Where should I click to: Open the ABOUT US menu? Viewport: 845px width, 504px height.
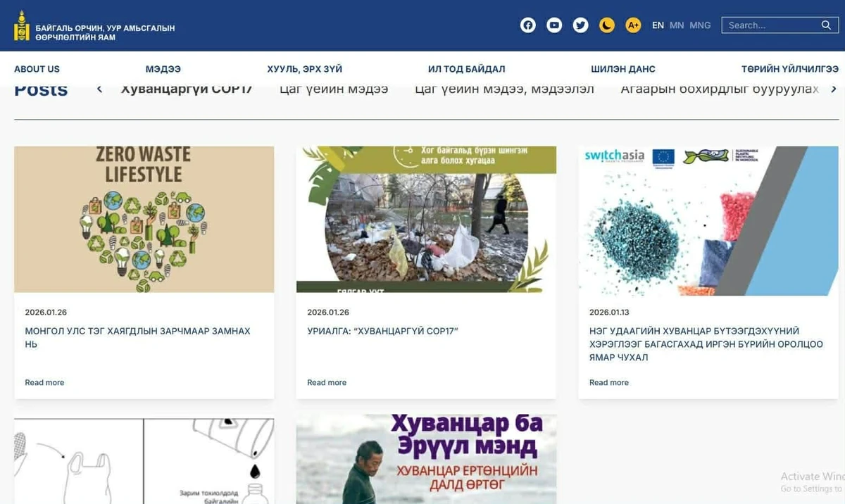click(x=37, y=69)
